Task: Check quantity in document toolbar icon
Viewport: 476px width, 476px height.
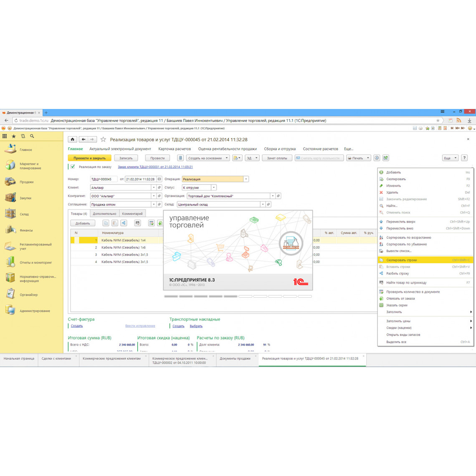Action: [151, 223]
